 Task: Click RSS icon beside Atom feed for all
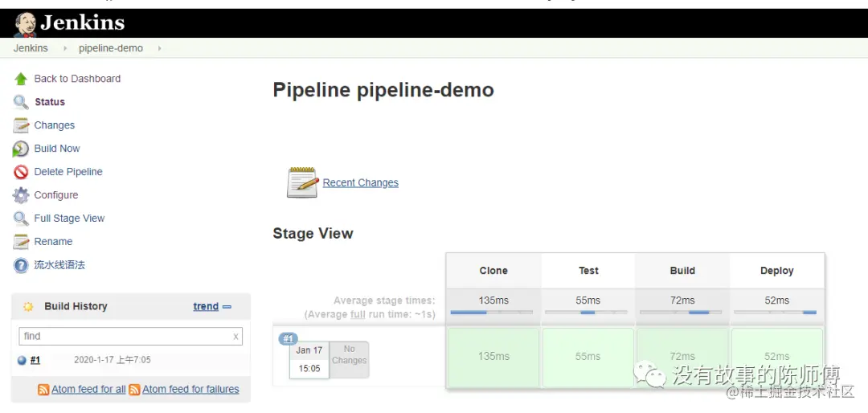tap(43, 390)
